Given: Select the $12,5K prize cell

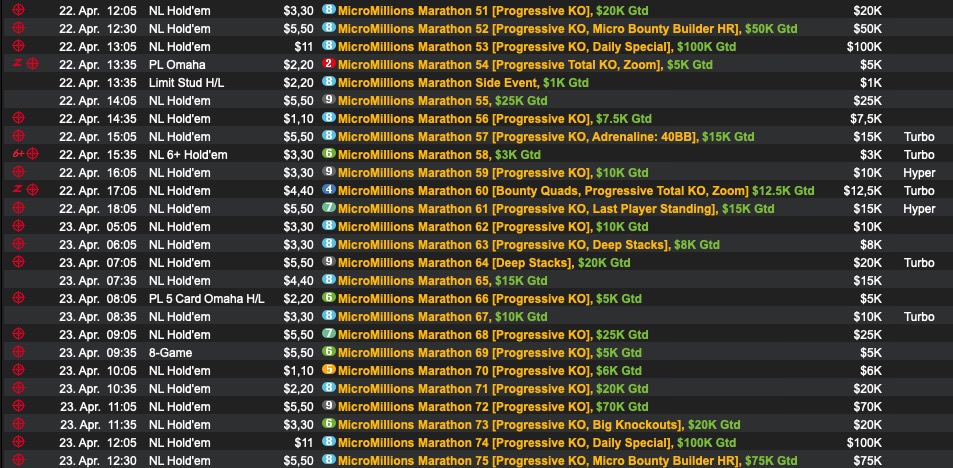Looking at the screenshot, I should point(862,191).
